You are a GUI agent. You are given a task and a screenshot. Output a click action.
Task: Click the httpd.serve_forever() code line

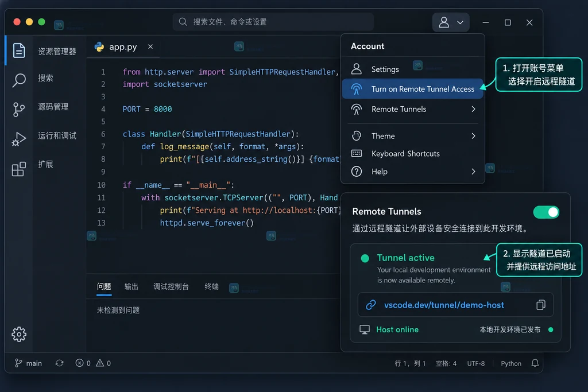pos(207,223)
